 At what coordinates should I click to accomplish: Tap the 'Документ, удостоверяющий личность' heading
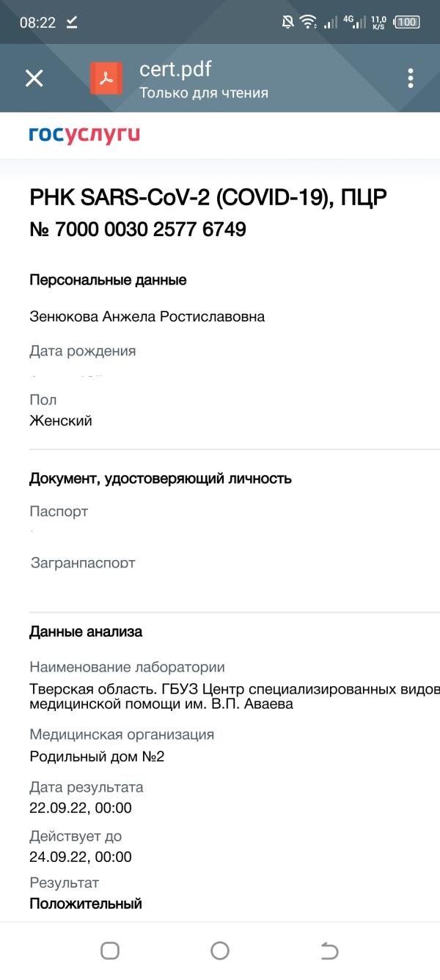coord(161,479)
